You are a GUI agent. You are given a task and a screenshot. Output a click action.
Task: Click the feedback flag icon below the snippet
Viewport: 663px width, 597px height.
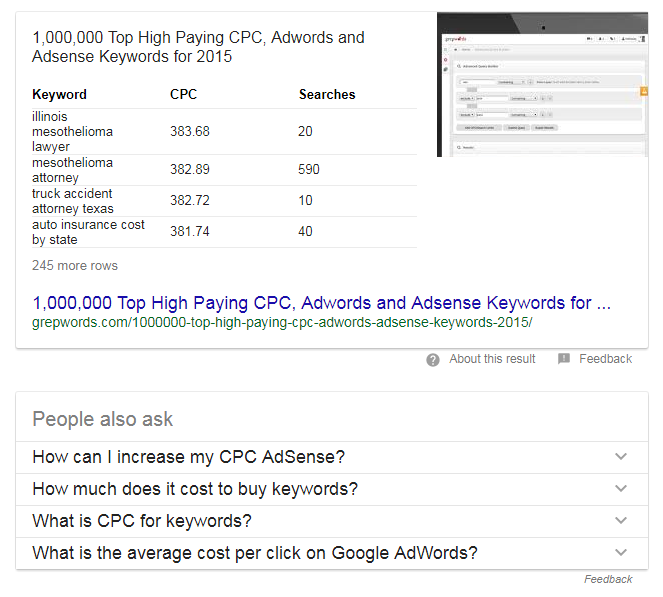(564, 359)
